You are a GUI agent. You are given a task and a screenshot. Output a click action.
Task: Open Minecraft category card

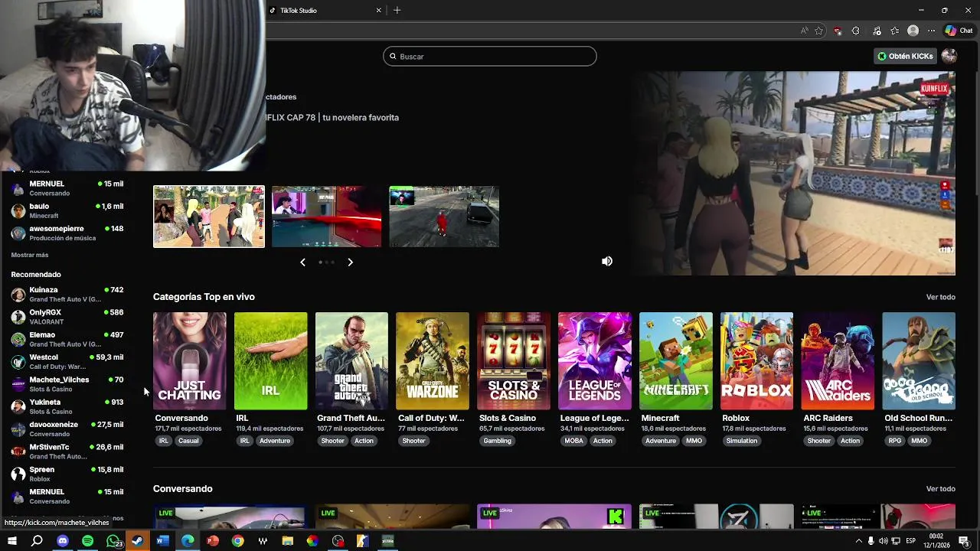pyautogui.click(x=676, y=360)
